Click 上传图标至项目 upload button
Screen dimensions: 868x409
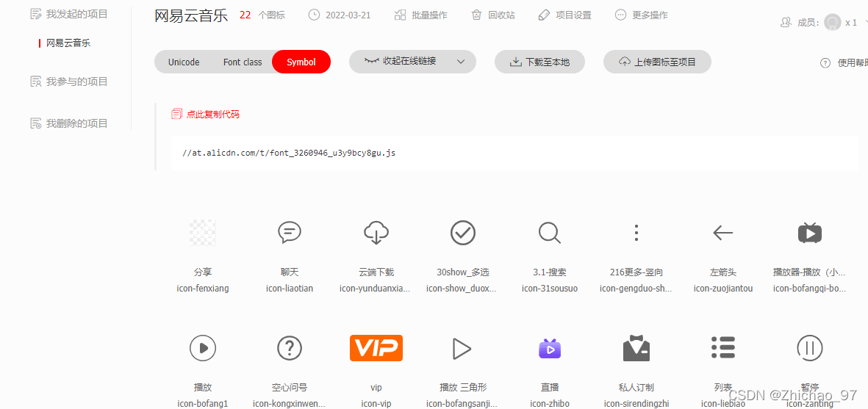pyautogui.click(x=657, y=62)
